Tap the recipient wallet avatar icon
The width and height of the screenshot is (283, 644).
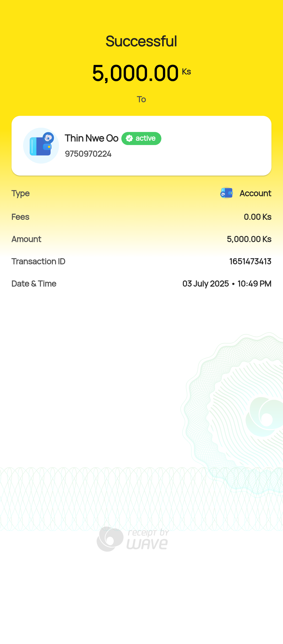pyautogui.click(x=41, y=146)
